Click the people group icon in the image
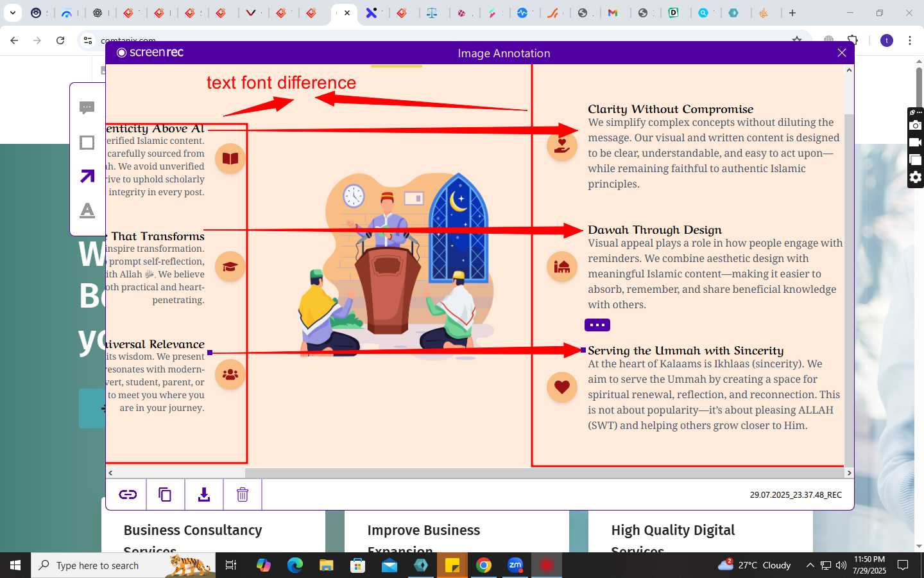 pos(230,374)
